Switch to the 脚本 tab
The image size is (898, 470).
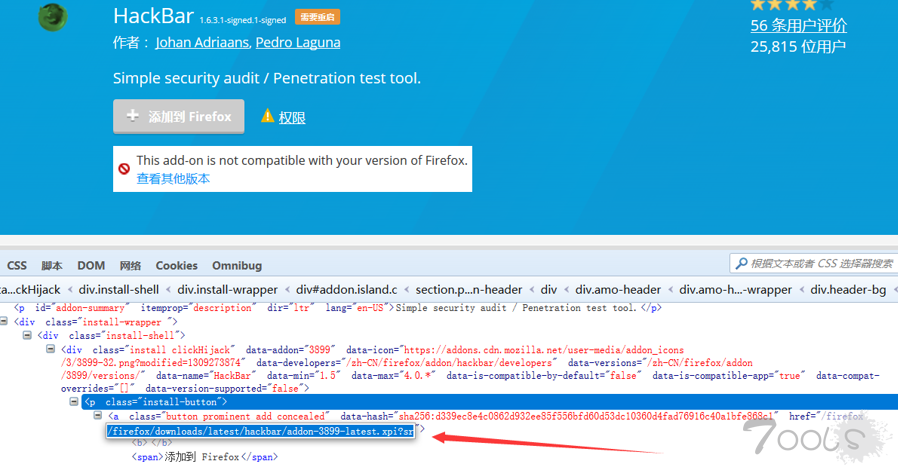(52, 266)
